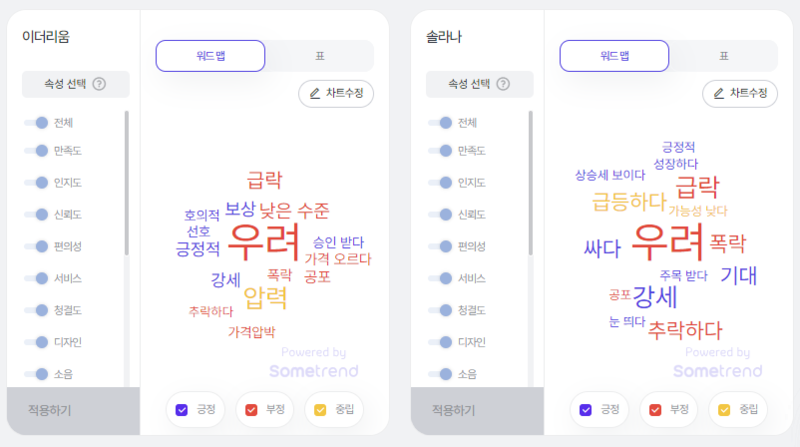Image resolution: width=800 pixels, height=447 pixels.
Task: Click pencil icon on 솔라나 차트수정 button
Action: click(x=719, y=93)
